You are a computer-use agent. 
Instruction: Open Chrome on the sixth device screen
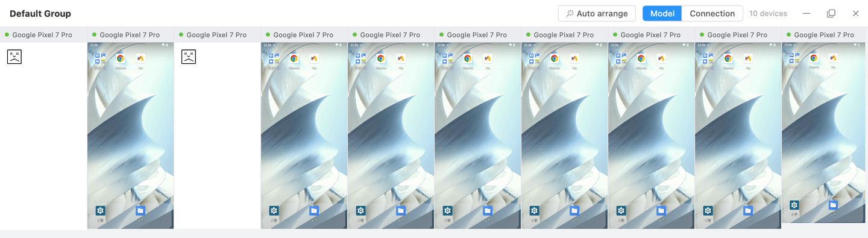(x=467, y=58)
